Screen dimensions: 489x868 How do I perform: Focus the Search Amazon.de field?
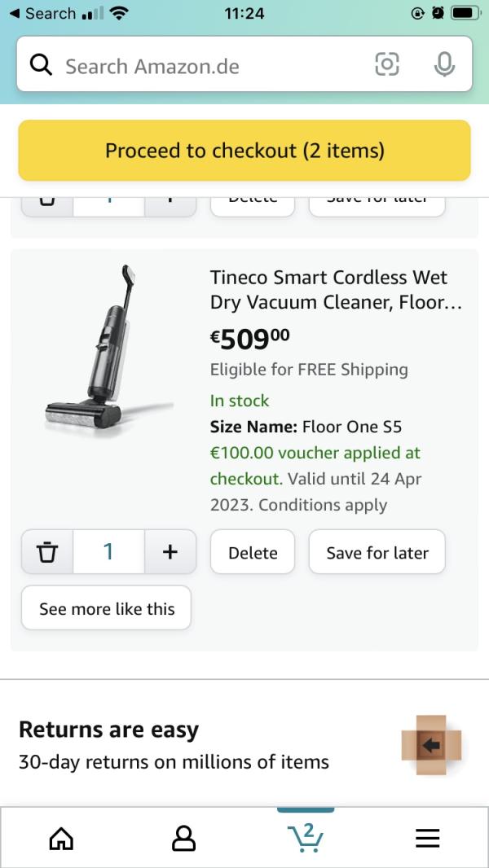pos(212,65)
